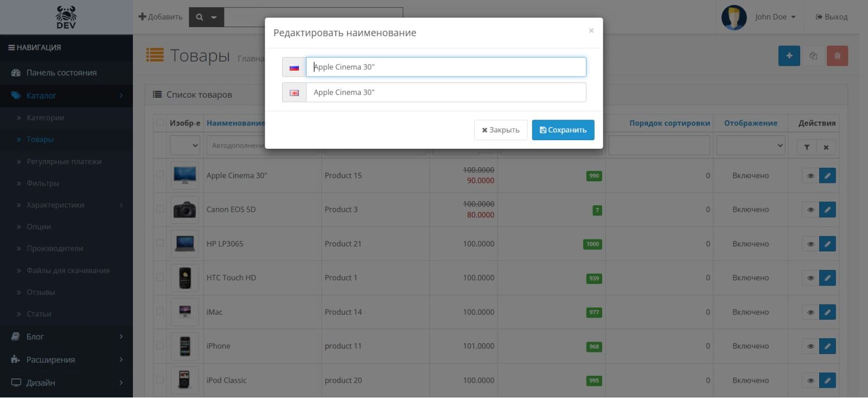Viewport: 868px width, 398px height.
Task: Open Товары in sidebar
Action: 40,139
